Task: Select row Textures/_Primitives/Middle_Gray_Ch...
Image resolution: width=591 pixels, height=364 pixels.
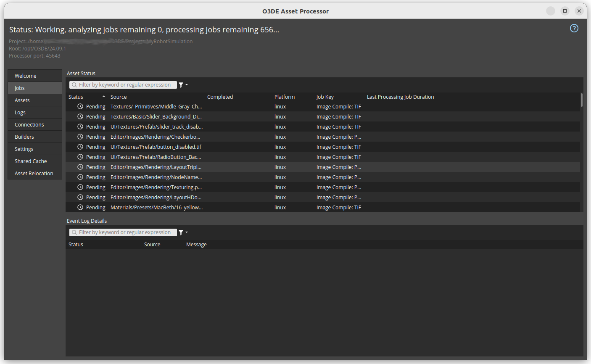Action: [x=323, y=107]
